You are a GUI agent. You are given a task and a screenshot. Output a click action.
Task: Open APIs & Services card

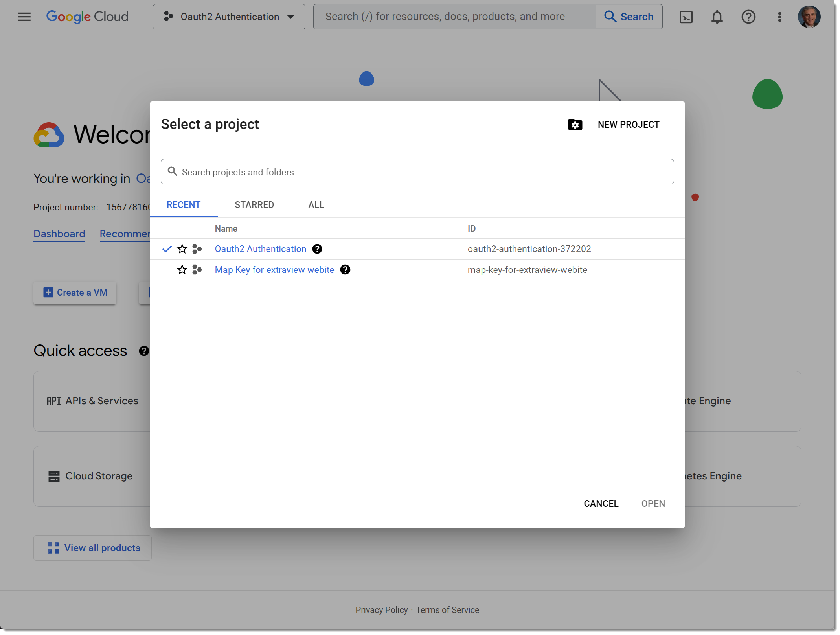click(92, 401)
